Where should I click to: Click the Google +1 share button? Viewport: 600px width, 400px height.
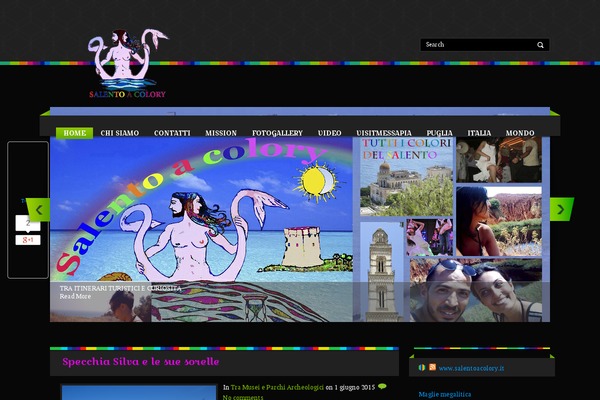[x=28, y=240]
